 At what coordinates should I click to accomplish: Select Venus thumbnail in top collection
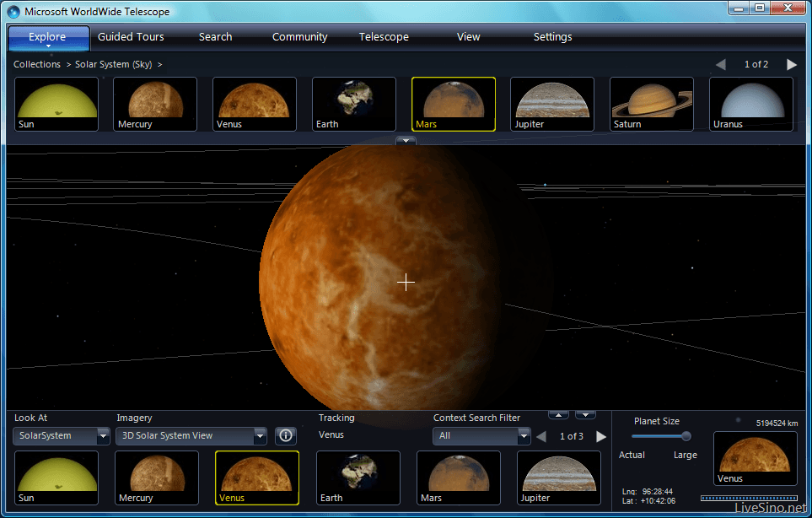point(255,104)
